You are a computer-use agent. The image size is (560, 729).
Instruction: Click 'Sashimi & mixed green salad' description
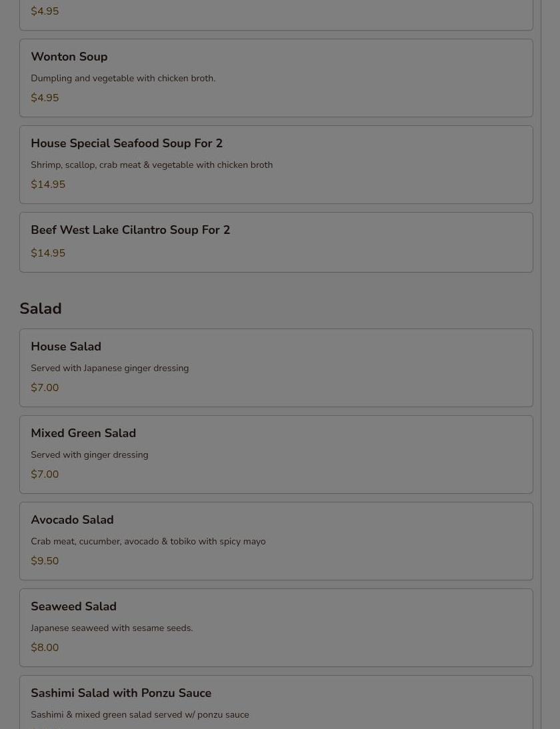(x=139, y=715)
